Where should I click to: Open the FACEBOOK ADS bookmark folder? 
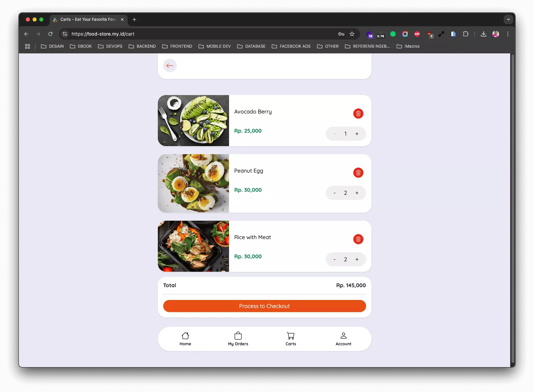pos(291,46)
